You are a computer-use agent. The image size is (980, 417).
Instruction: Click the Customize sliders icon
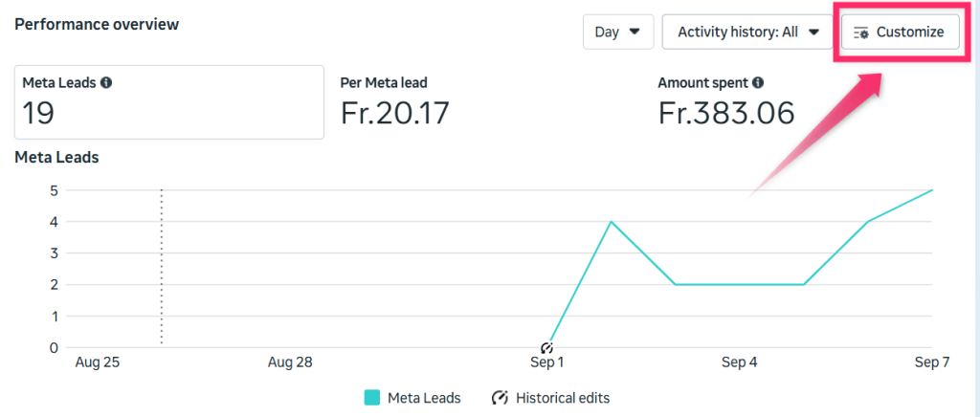tap(861, 33)
